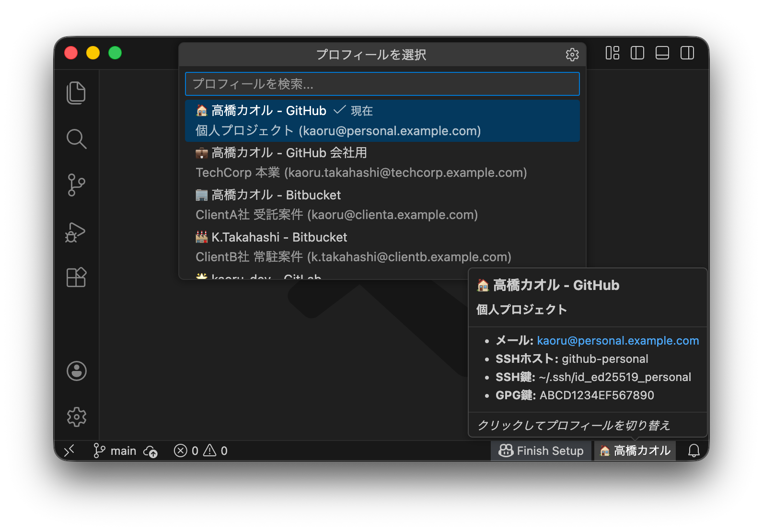The image size is (763, 532).
Task: Open the Extensions view icon
Action: [76, 277]
